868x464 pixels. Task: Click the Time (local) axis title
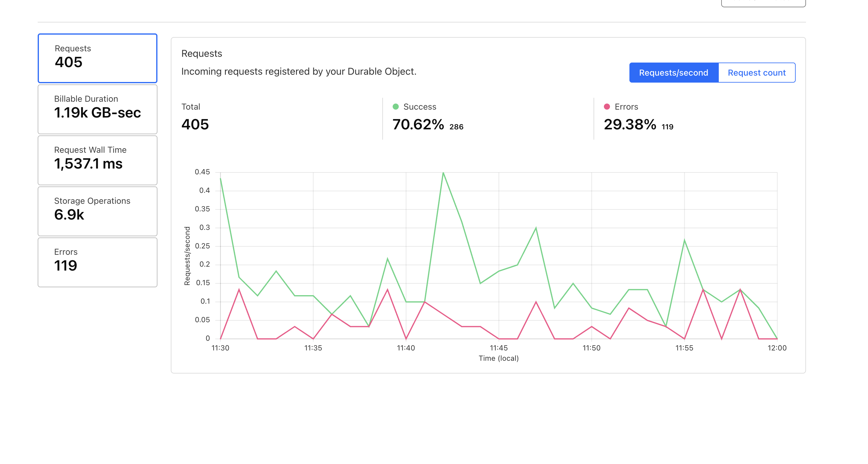pos(499,358)
